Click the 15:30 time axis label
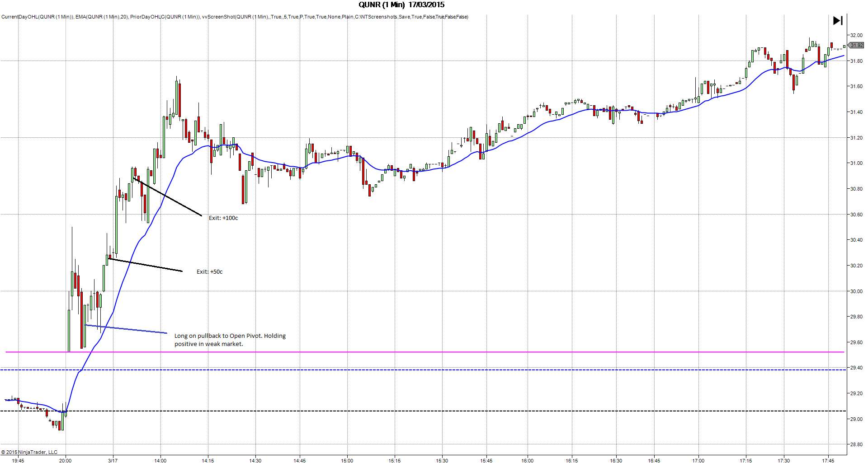Image resolution: width=868 pixels, height=467 pixels. click(442, 461)
